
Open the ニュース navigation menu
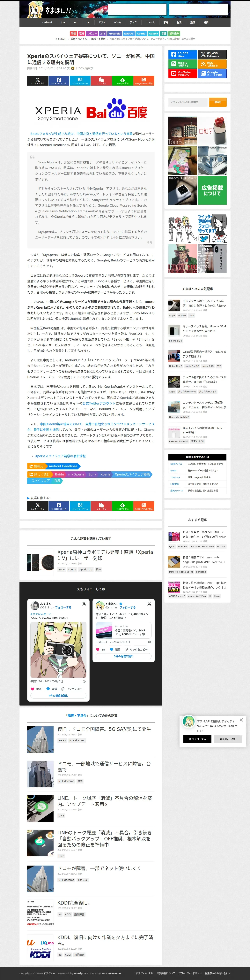tap(150, 22)
